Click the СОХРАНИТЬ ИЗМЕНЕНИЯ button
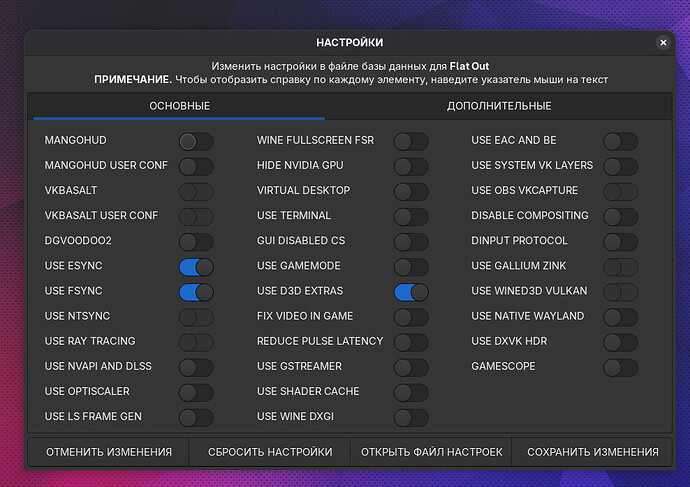This screenshot has height=487, width=690. (x=592, y=452)
